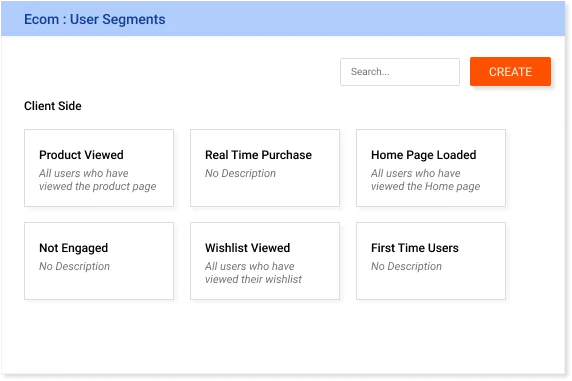This screenshot has height=381, width=572.
Task: Focus the Search input field
Action: [x=399, y=72]
